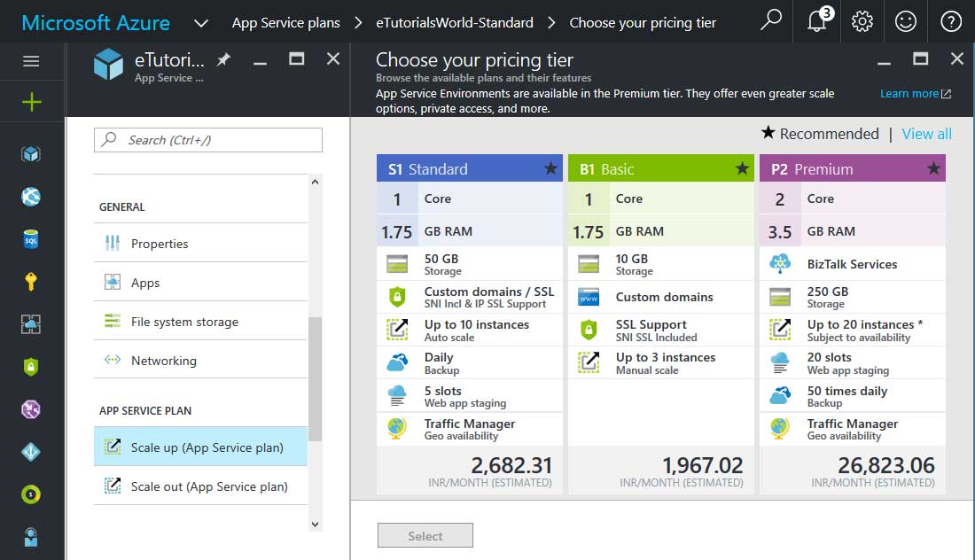This screenshot has width=975, height=560.
Task: Click the feedback smiley icon
Action: [905, 21]
